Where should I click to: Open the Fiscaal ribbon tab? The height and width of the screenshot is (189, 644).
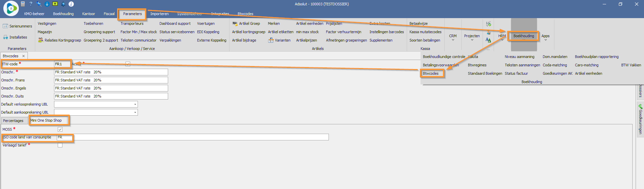pos(109,14)
